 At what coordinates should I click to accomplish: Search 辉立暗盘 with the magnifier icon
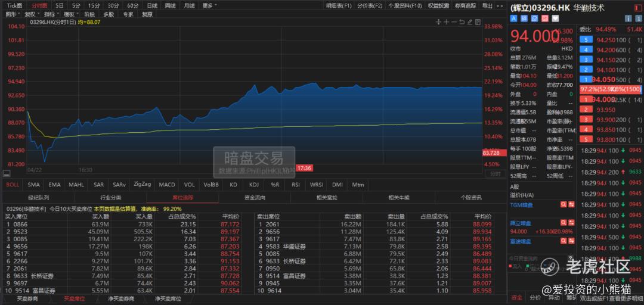point(563,223)
